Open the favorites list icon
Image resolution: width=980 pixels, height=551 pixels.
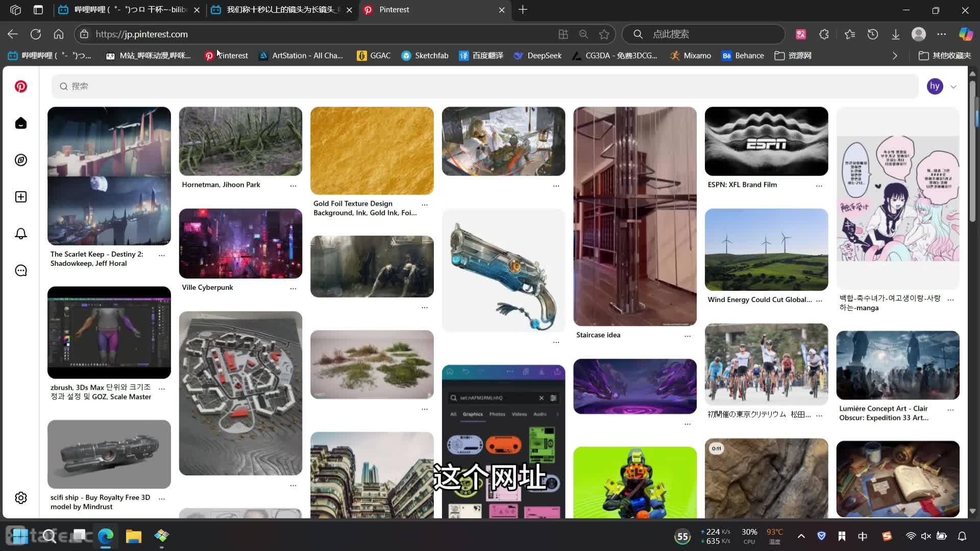(x=849, y=34)
